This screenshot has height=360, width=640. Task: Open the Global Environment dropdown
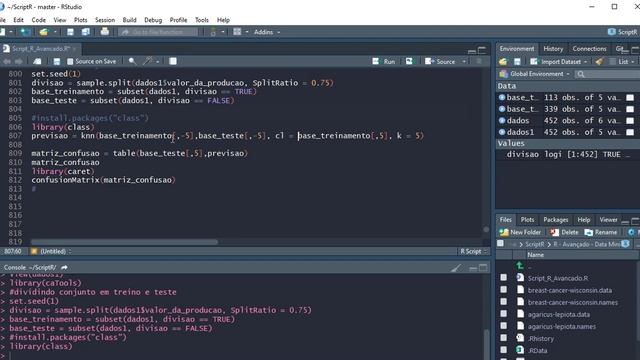point(535,74)
